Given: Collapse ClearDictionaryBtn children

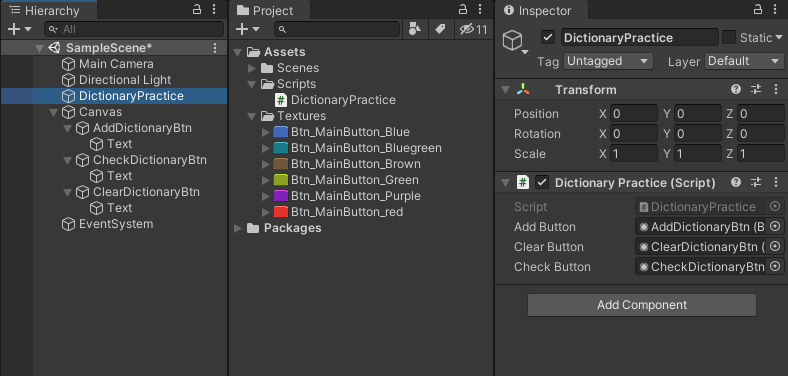Looking at the screenshot, I should click(x=68, y=193).
